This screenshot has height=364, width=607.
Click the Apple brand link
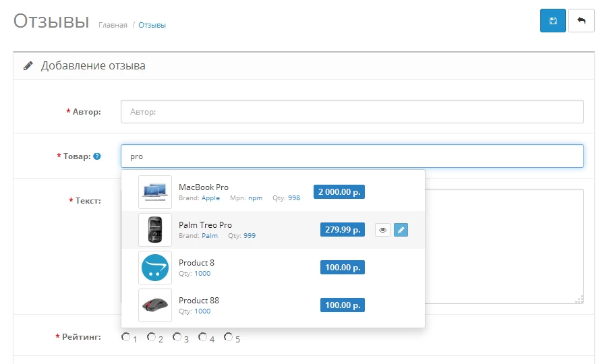210,198
